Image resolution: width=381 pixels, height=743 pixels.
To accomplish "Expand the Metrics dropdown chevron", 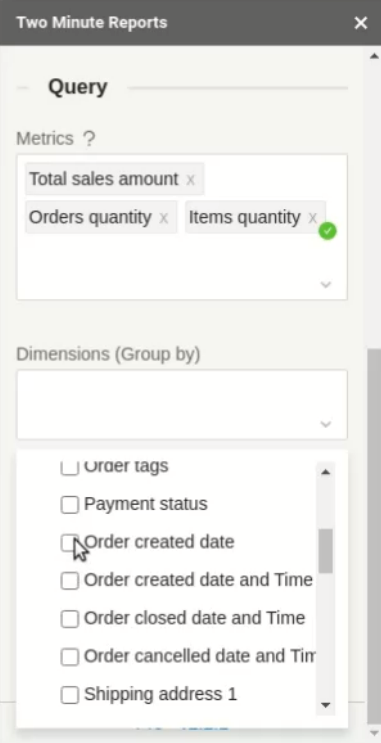I will (326, 284).
